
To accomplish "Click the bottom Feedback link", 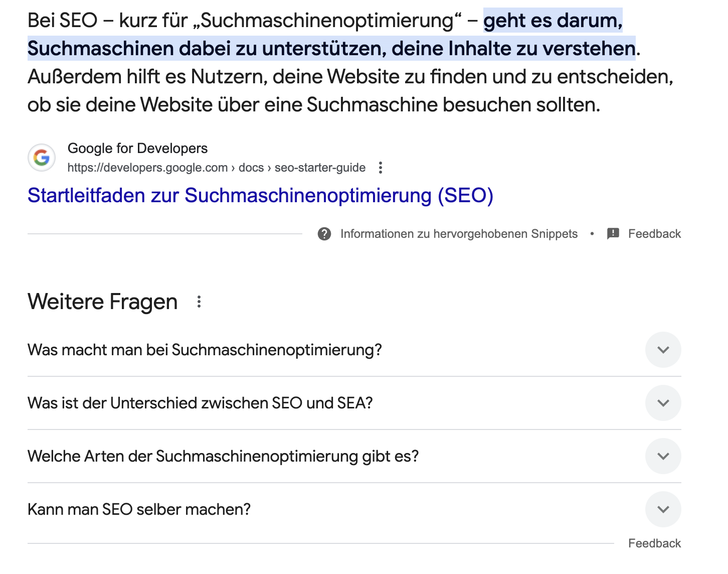I will (x=654, y=543).
